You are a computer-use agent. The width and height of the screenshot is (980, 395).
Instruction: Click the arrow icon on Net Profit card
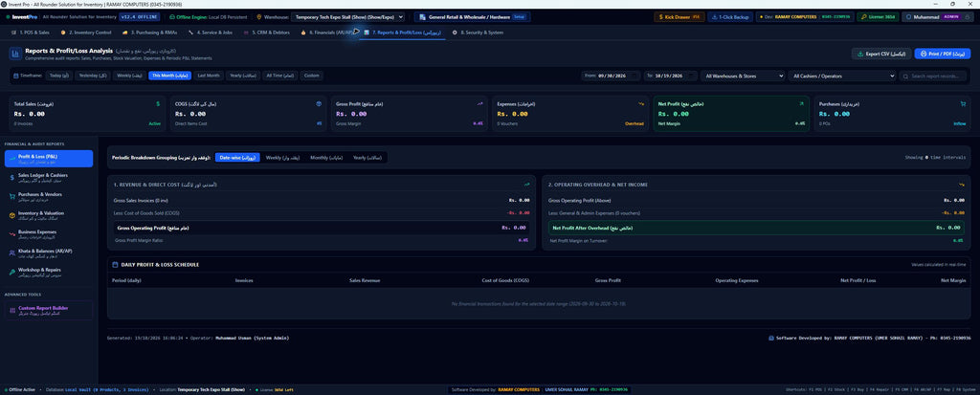click(801, 103)
